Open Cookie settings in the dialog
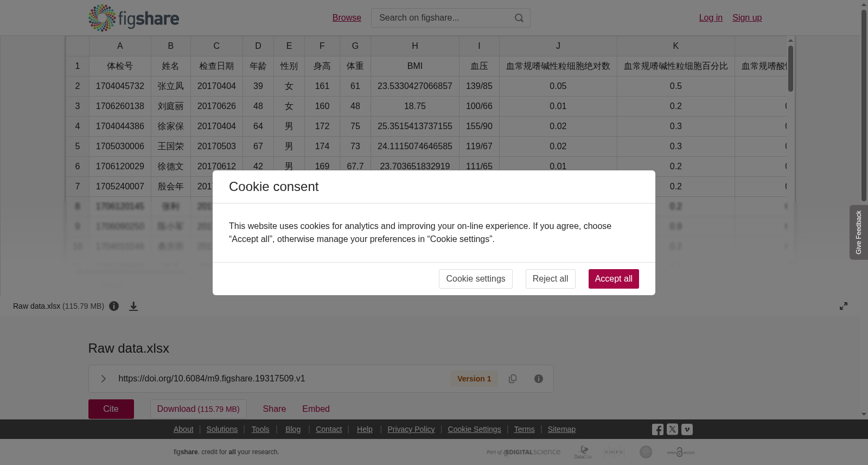The width and height of the screenshot is (868, 465). pos(476,279)
